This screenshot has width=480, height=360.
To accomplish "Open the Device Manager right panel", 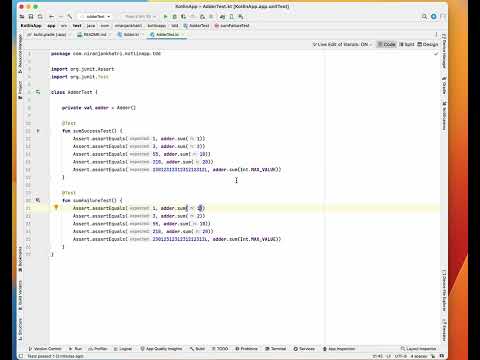I will pyautogui.click(x=444, y=51).
